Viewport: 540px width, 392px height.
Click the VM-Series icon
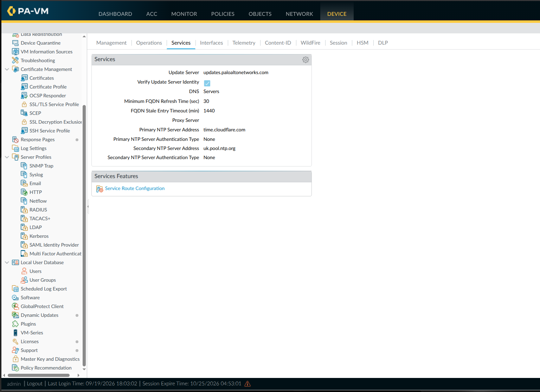pyautogui.click(x=15, y=333)
